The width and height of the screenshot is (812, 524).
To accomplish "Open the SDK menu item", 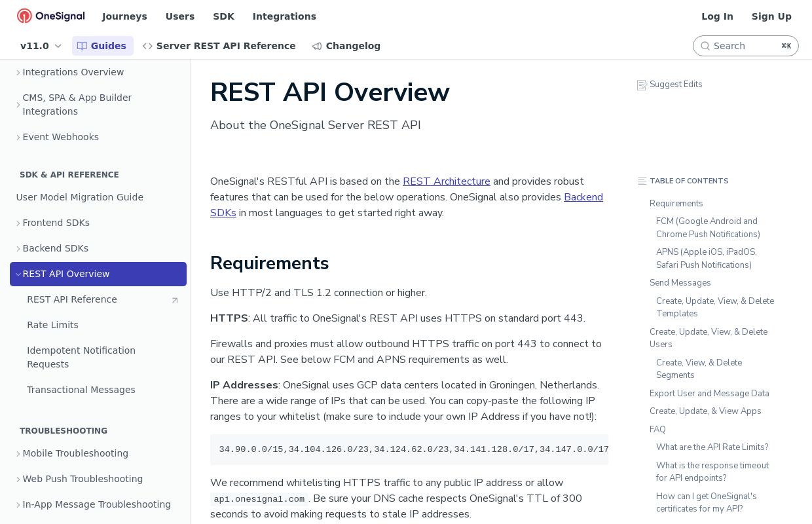I will pyautogui.click(x=223, y=16).
